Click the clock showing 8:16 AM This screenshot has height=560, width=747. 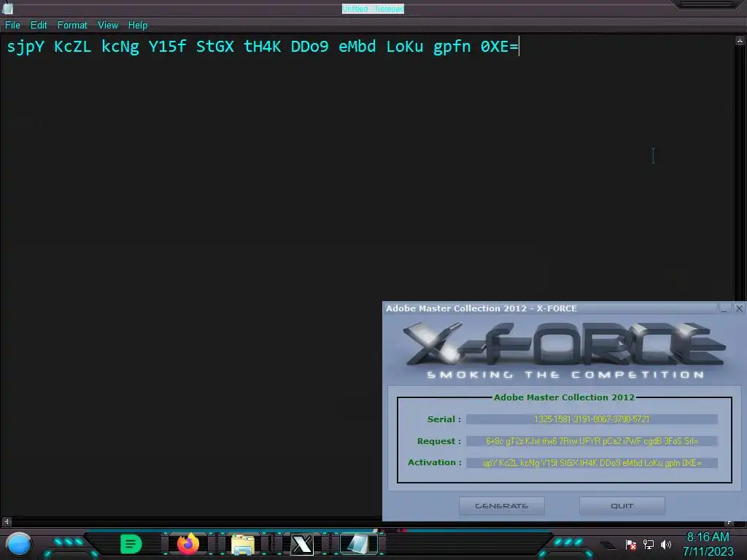[x=708, y=537]
